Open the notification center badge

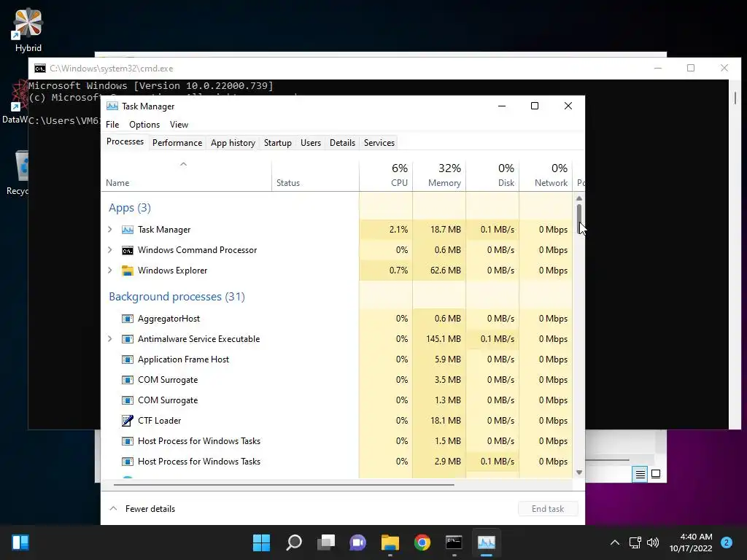tap(727, 542)
